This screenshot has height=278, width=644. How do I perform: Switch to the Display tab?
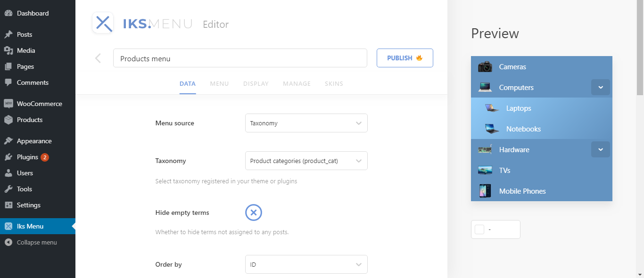(x=256, y=84)
